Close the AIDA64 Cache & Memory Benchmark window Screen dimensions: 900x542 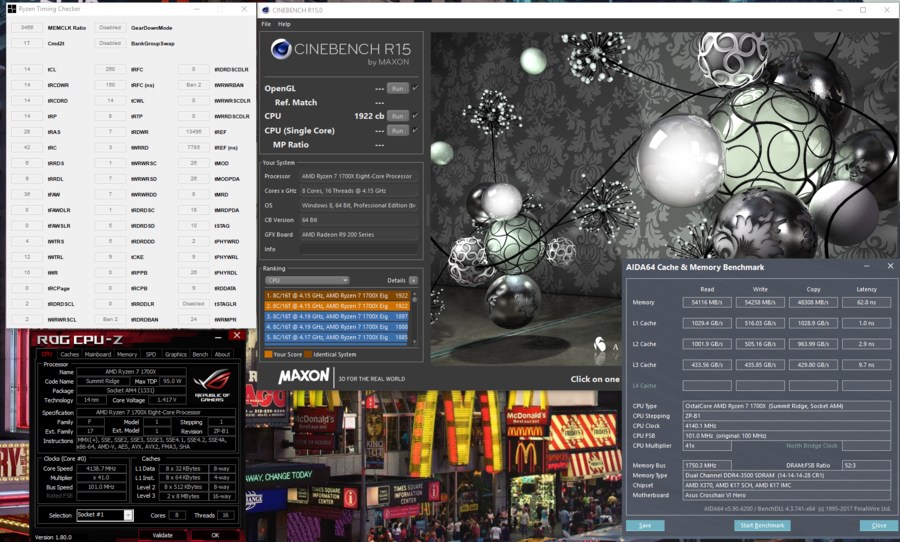pyautogui.click(x=890, y=266)
